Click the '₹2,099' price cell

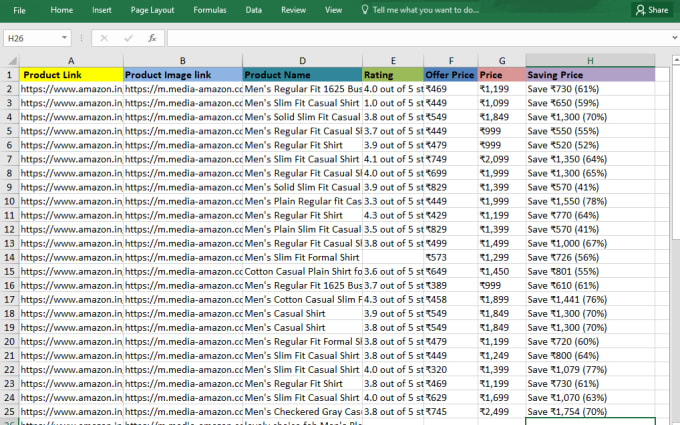pyautogui.click(x=502, y=159)
